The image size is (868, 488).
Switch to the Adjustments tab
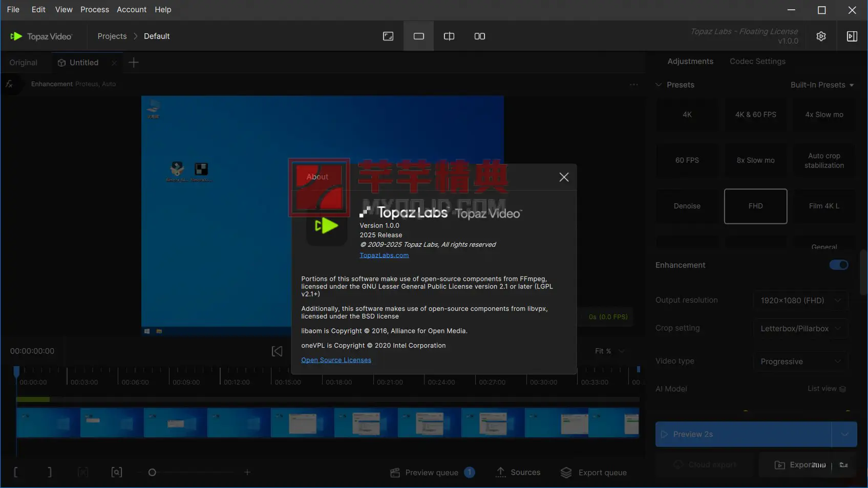point(690,61)
